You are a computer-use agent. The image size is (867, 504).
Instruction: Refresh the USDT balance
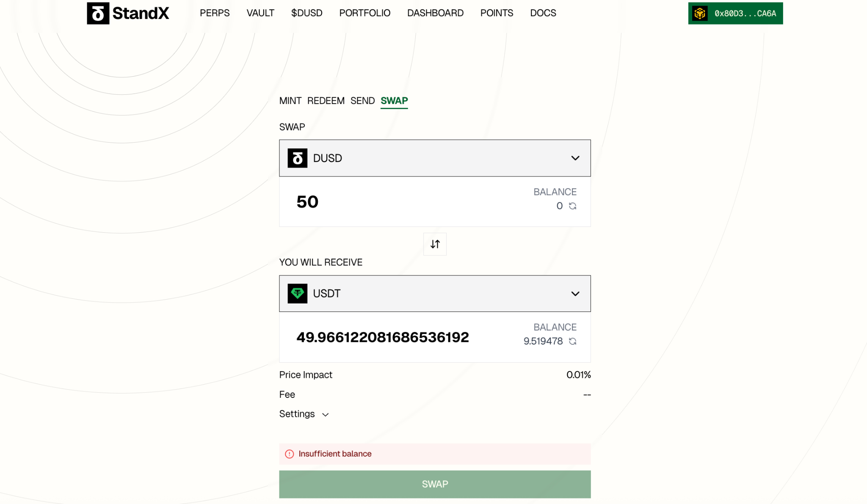572,341
